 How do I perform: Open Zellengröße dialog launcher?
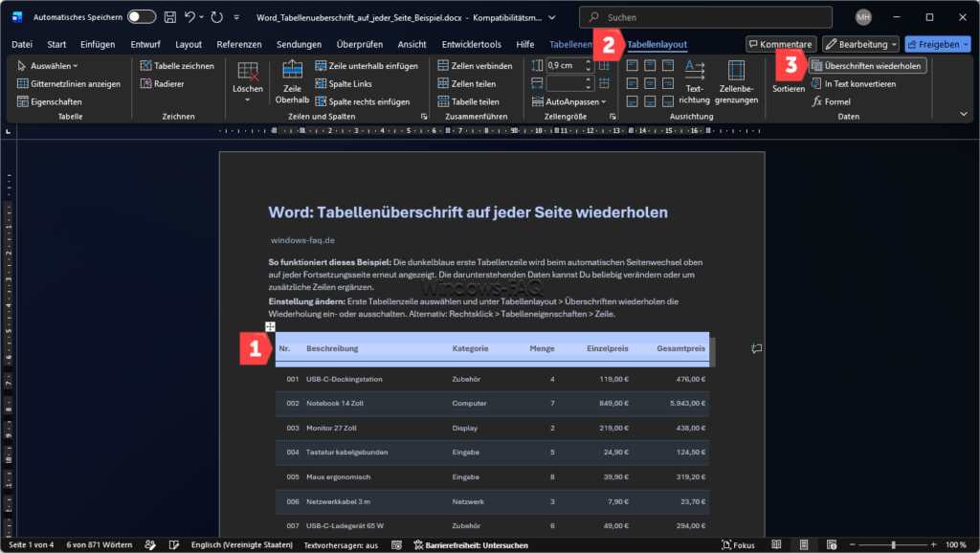tap(612, 117)
